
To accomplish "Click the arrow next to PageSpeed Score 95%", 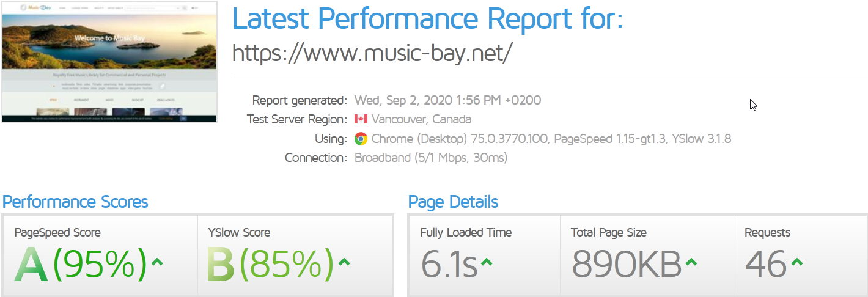I will click(x=157, y=262).
